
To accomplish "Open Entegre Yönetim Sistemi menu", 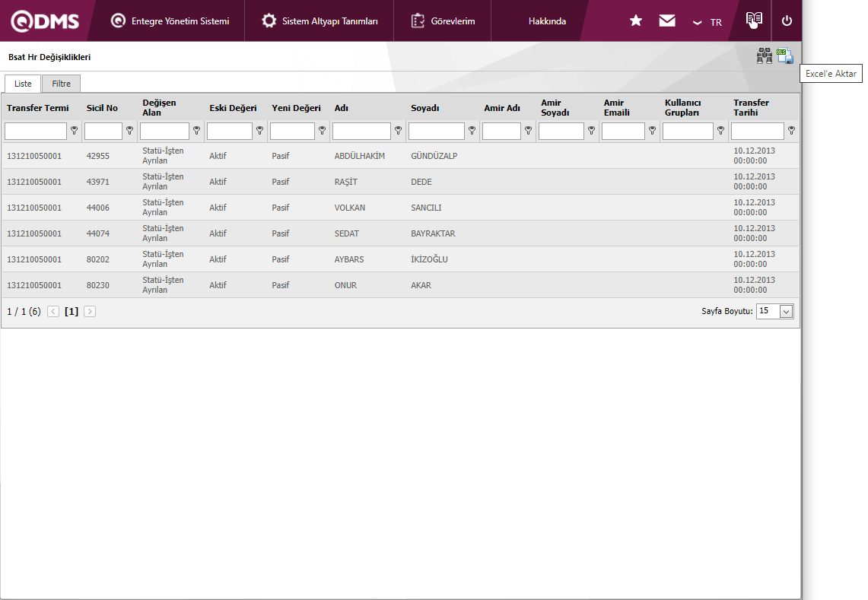I will point(170,21).
